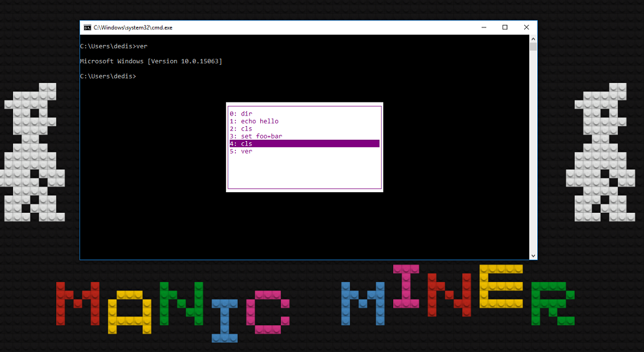Viewport: 644px width, 352px height.
Task: Click the vertical scrollbar thumb in cmd window
Action: point(533,46)
